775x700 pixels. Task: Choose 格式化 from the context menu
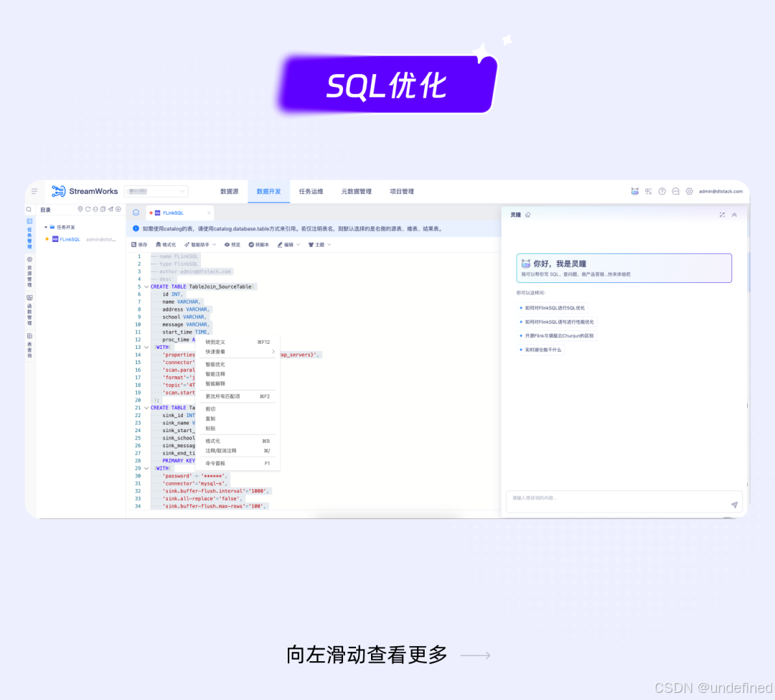[x=238, y=441]
